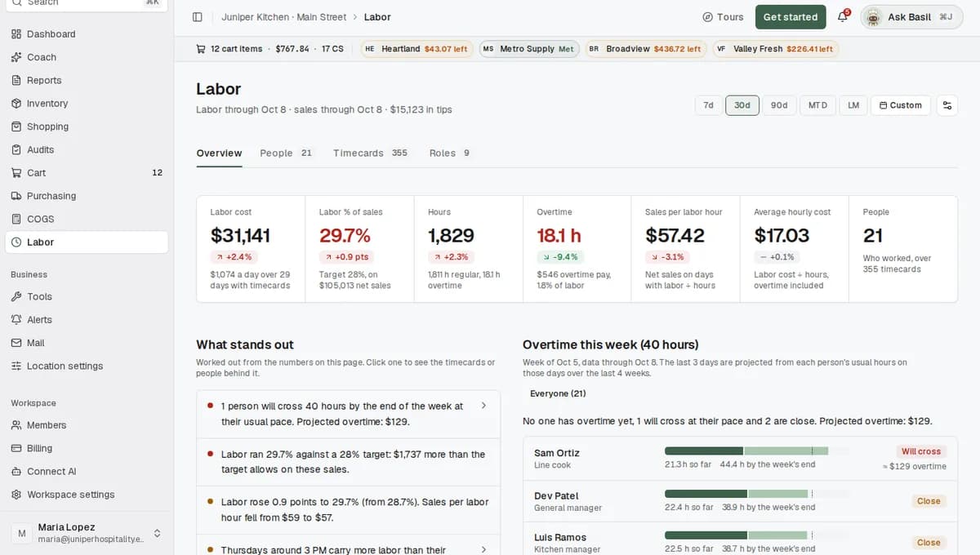Screen dimensions: 980x555
Task: Toggle the sidebar panel icon
Action: coord(197,17)
